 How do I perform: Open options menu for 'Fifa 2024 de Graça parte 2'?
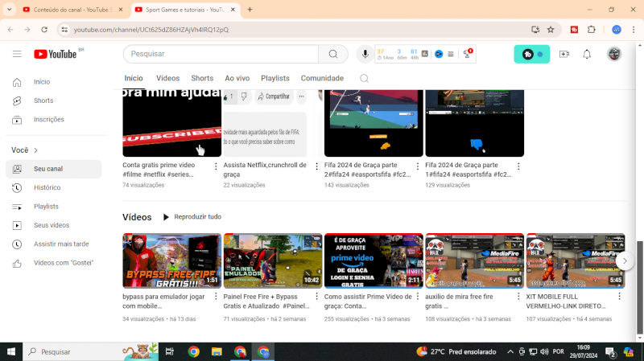coord(417,166)
